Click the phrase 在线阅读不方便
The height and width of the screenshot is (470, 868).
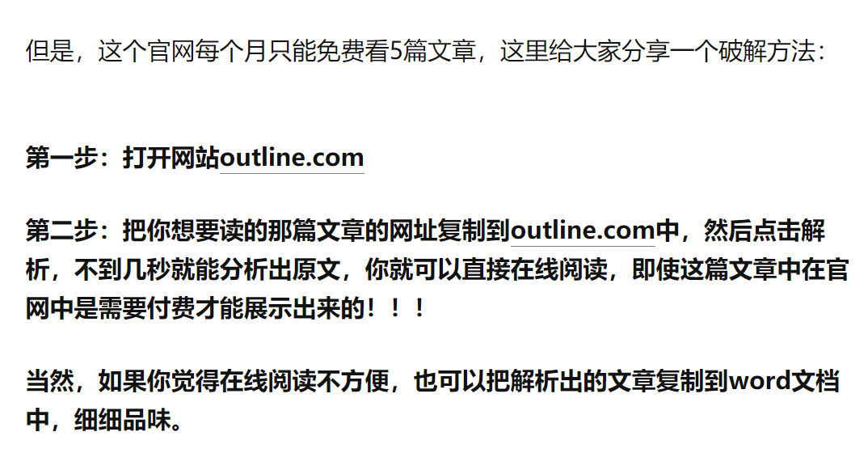[305, 381]
